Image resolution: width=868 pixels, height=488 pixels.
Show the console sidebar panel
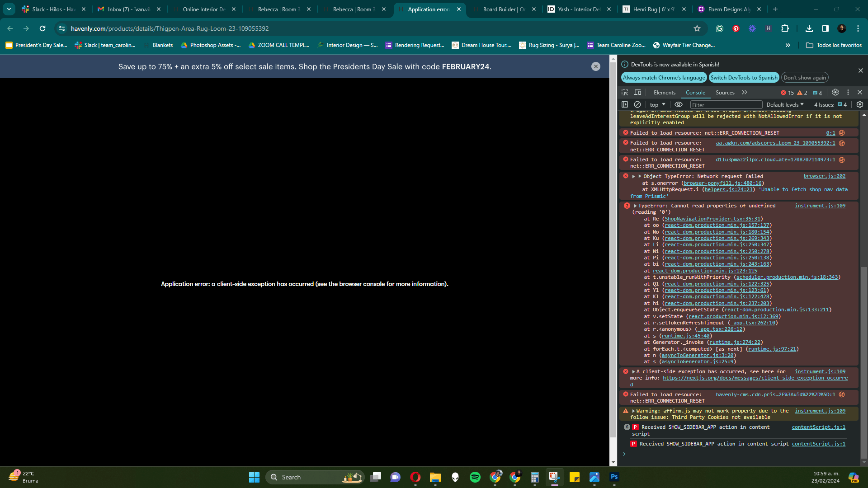pos(625,104)
